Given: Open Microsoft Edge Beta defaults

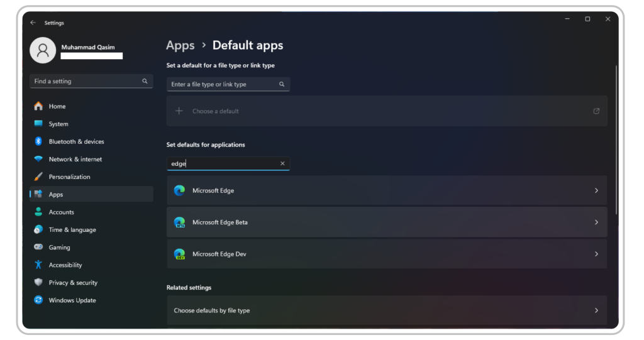Looking at the screenshot, I should (387, 222).
